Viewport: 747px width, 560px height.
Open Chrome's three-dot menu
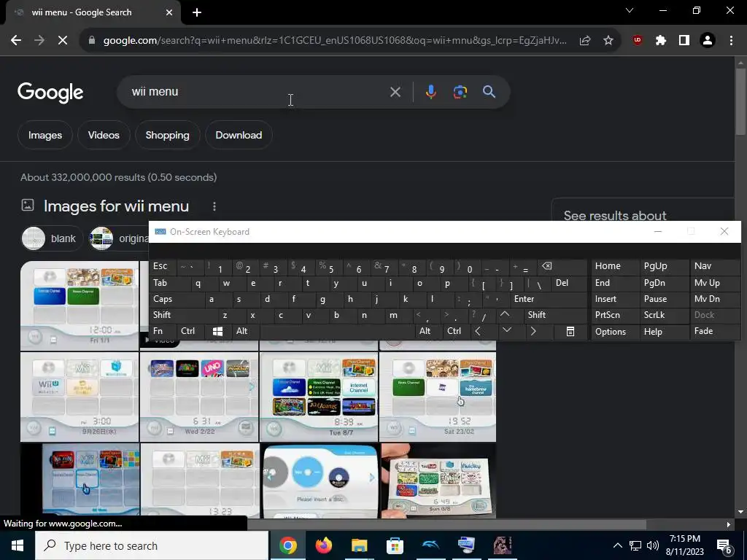(731, 41)
